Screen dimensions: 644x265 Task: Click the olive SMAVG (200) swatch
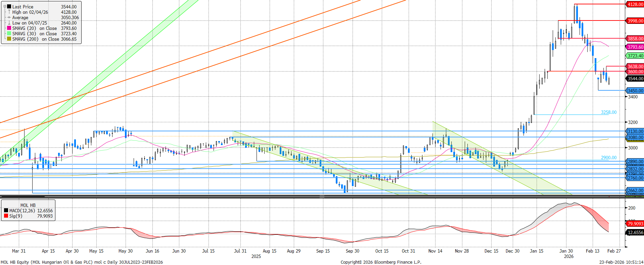(x=9, y=39)
